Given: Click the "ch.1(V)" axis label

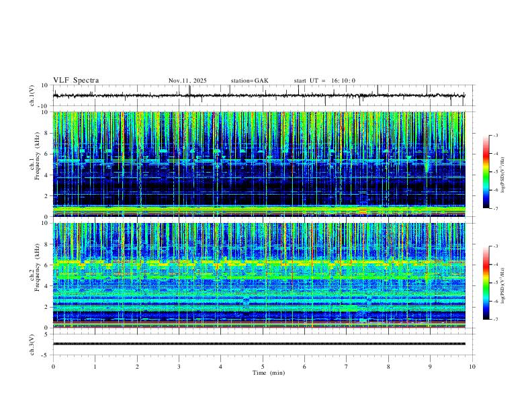Looking at the screenshot, I should 32,95.
